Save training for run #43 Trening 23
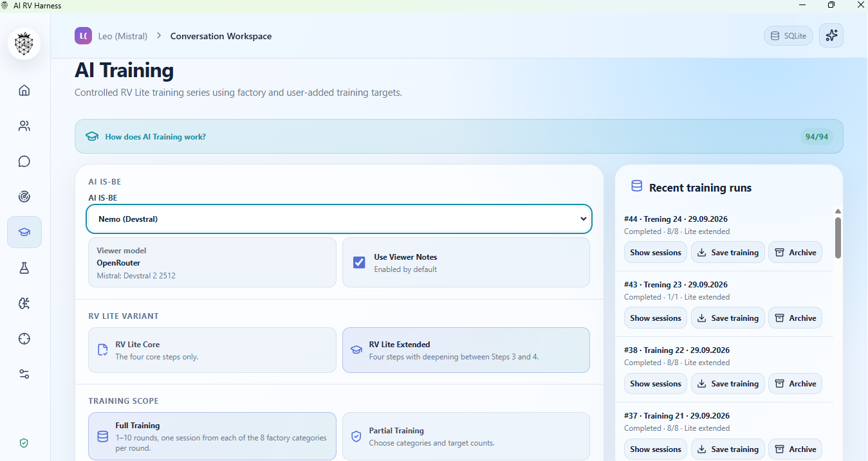Screen dimensions: 868x461 728,318
